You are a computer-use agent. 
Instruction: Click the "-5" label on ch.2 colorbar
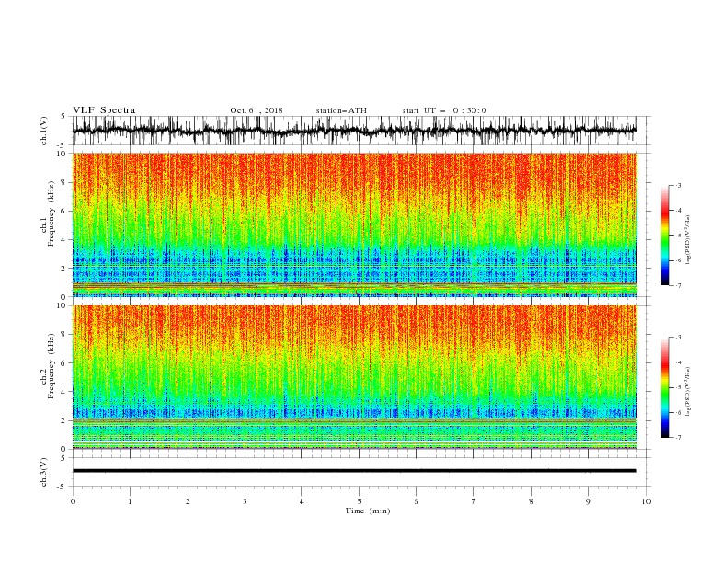click(x=678, y=387)
